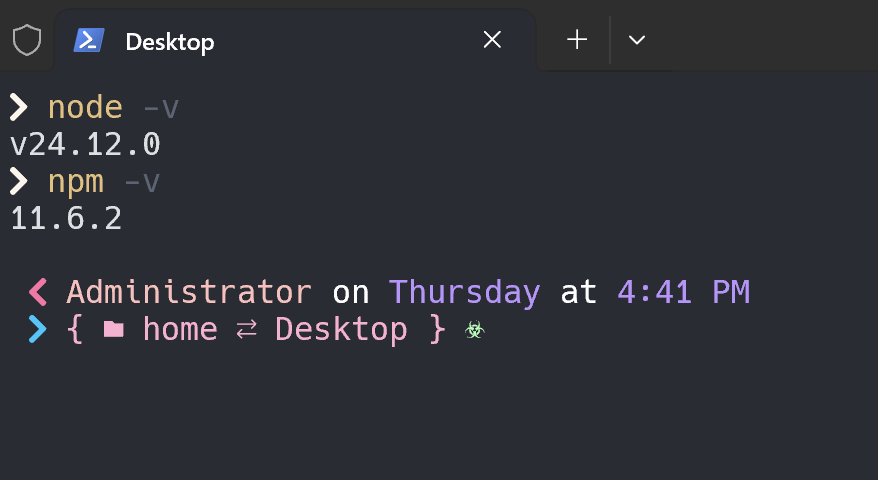Click the biohazard symbol in the prompt
This screenshot has width=878, height=480.
tap(474, 330)
